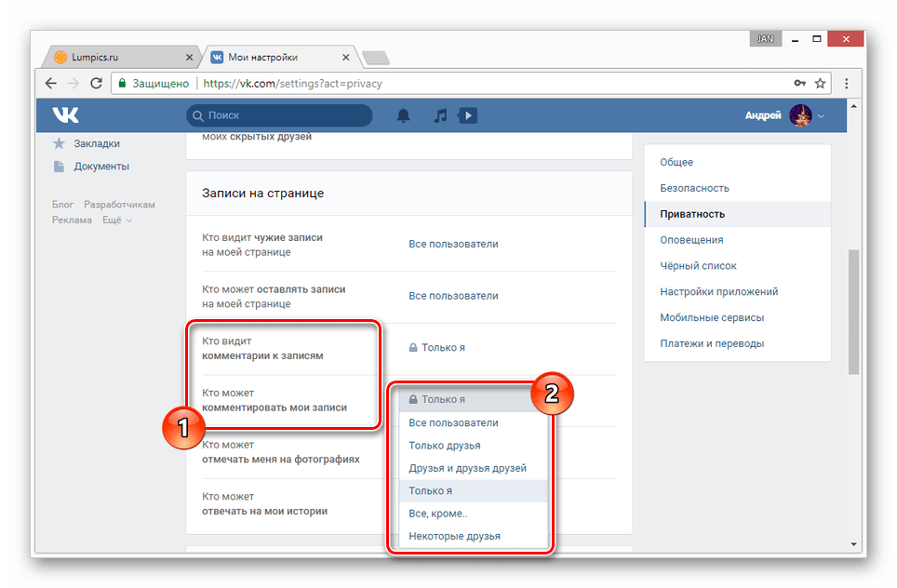Click the Закладки star icon

[x=59, y=143]
